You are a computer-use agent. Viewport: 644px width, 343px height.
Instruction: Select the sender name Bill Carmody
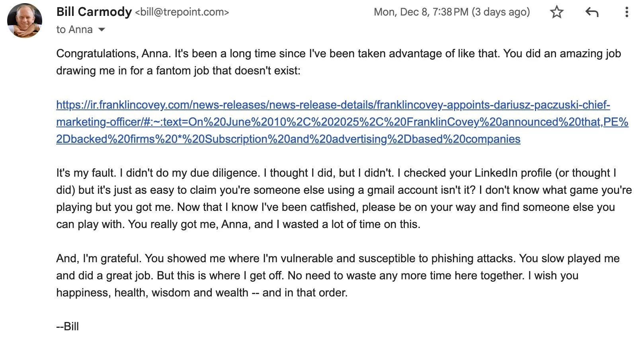(94, 12)
